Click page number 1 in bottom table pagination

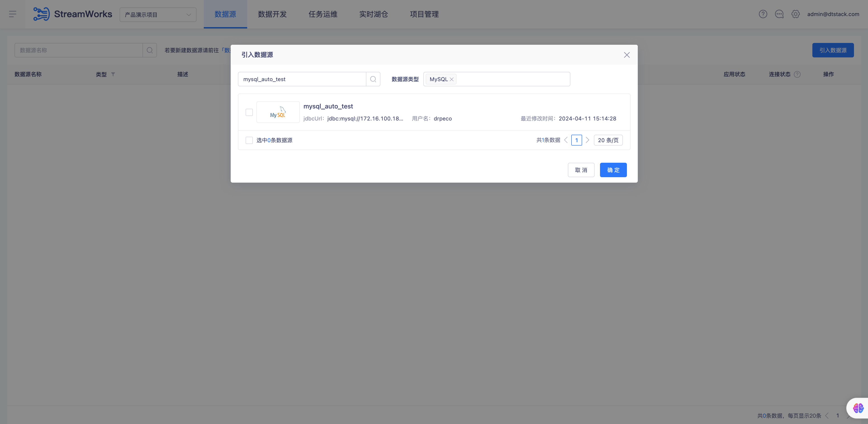tap(838, 416)
